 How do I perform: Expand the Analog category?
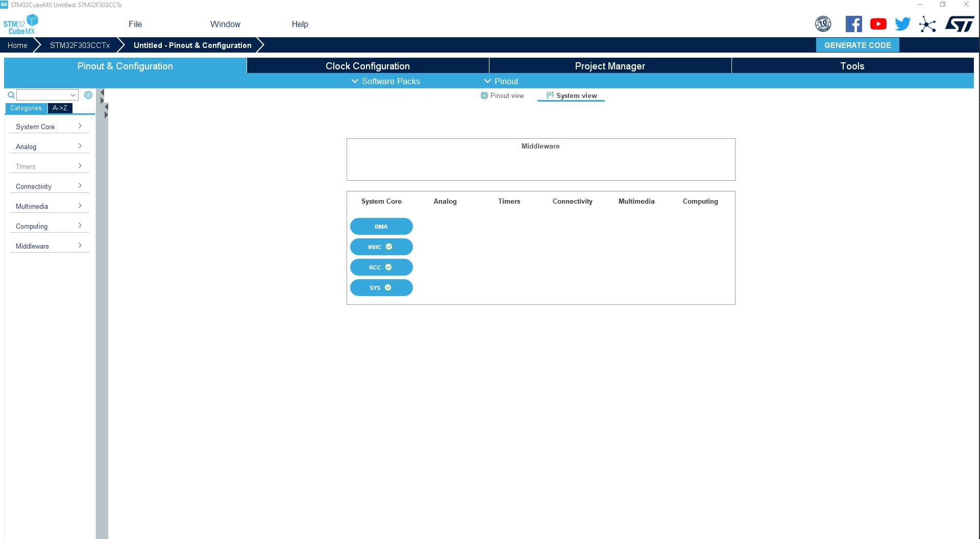click(49, 146)
